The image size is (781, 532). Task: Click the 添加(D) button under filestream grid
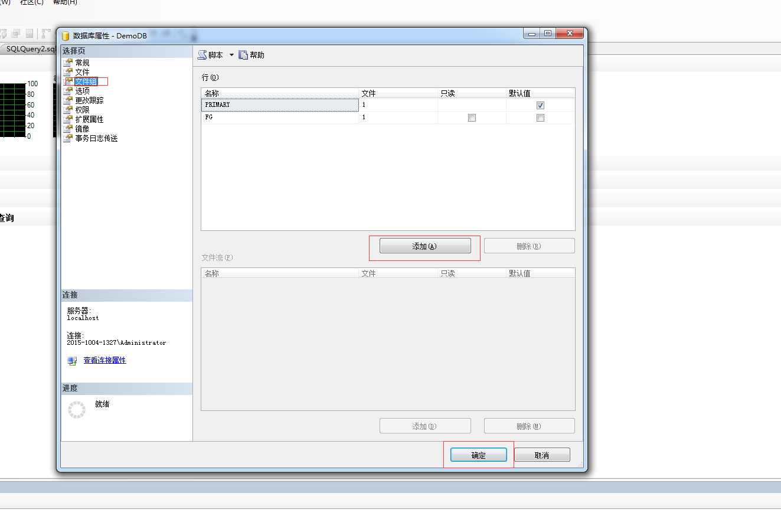[x=425, y=426]
